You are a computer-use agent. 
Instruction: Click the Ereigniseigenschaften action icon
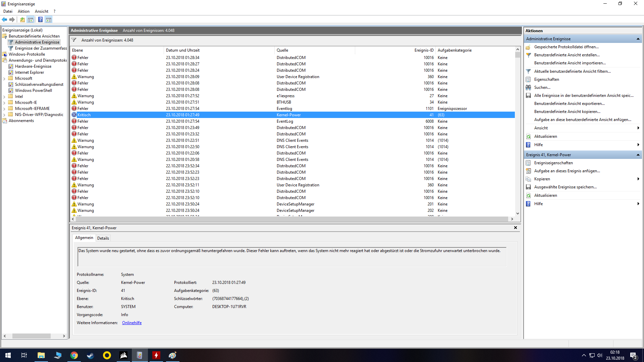(528, 163)
